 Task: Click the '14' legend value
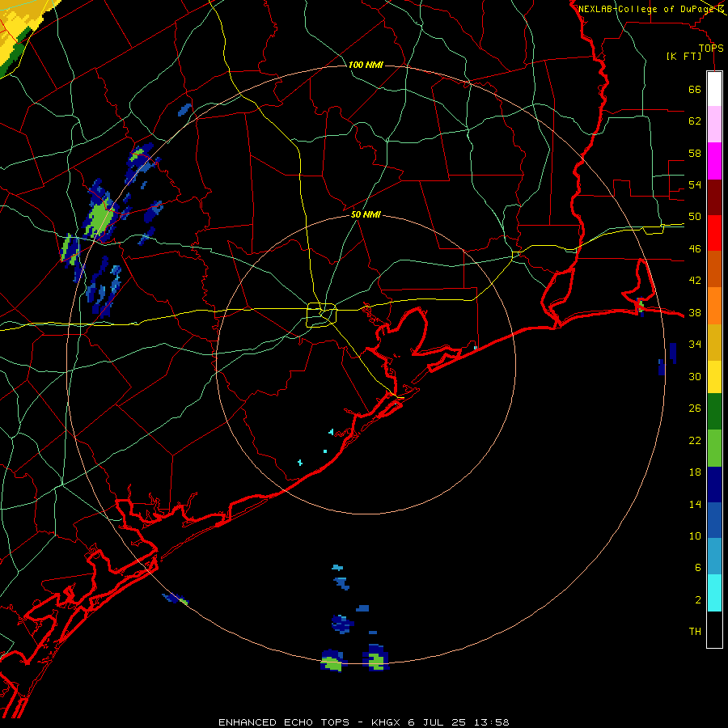pyautogui.click(x=695, y=504)
